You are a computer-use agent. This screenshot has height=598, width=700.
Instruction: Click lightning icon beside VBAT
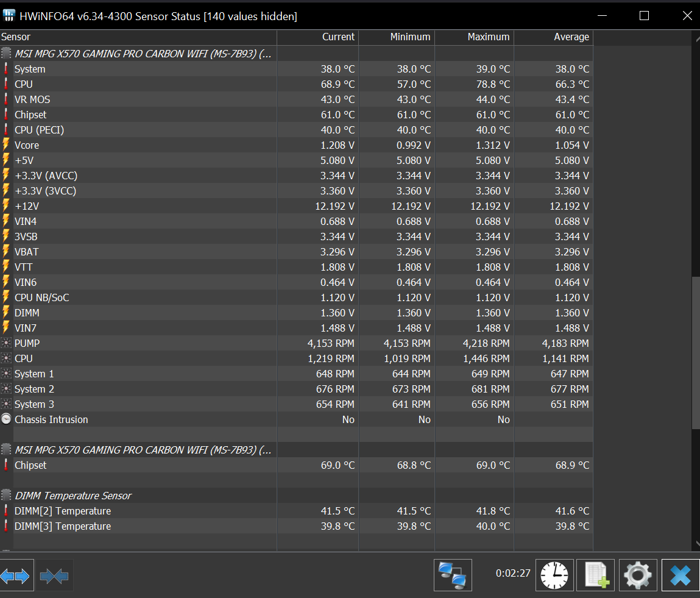pyautogui.click(x=6, y=251)
